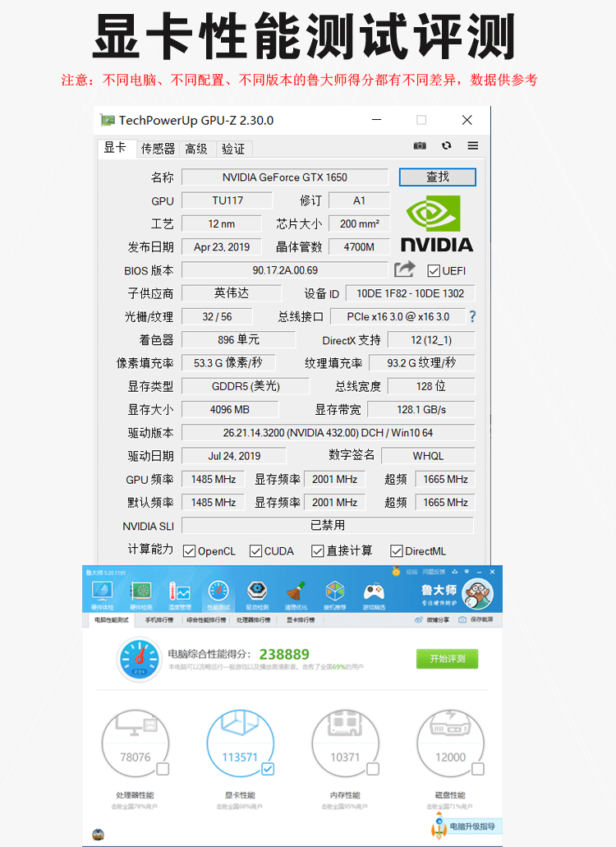Switch to GPU-Z 高级 tab
Screen dimensions: 616x847
tap(196, 149)
